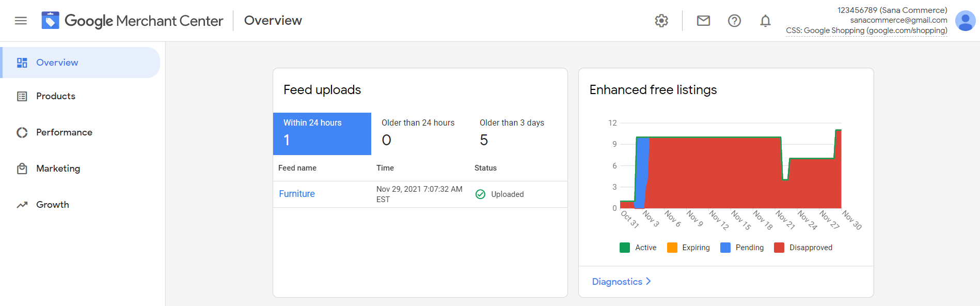
Task: Click the orange Expiring legend swatch
Action: [672, 248]
